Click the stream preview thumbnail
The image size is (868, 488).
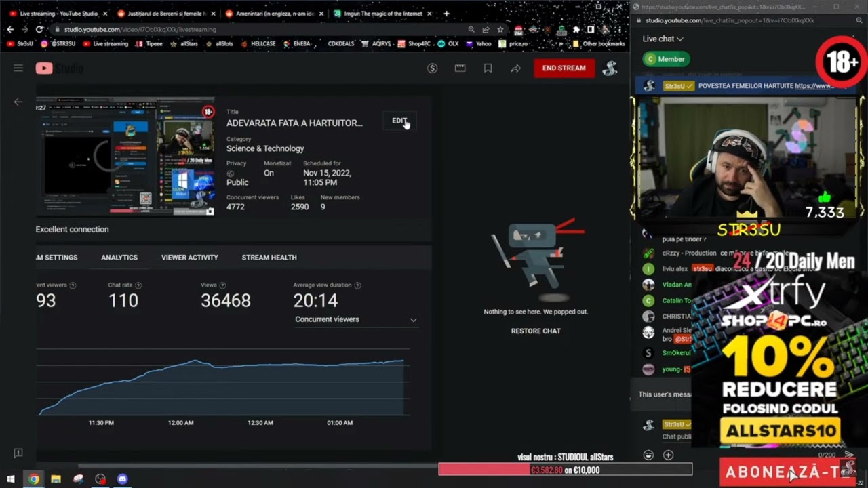[x=125, y=157]
